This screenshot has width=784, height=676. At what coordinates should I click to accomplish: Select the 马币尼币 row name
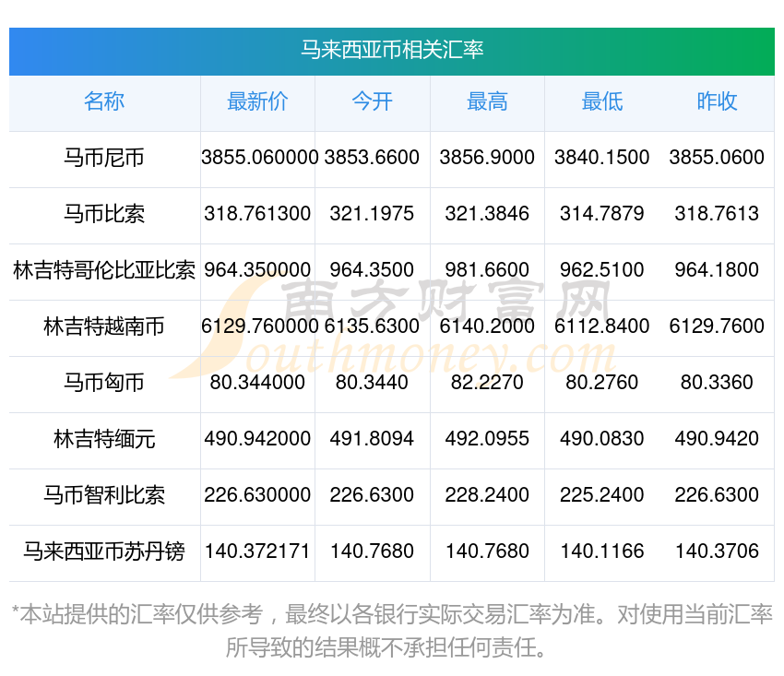click(104, 158)
